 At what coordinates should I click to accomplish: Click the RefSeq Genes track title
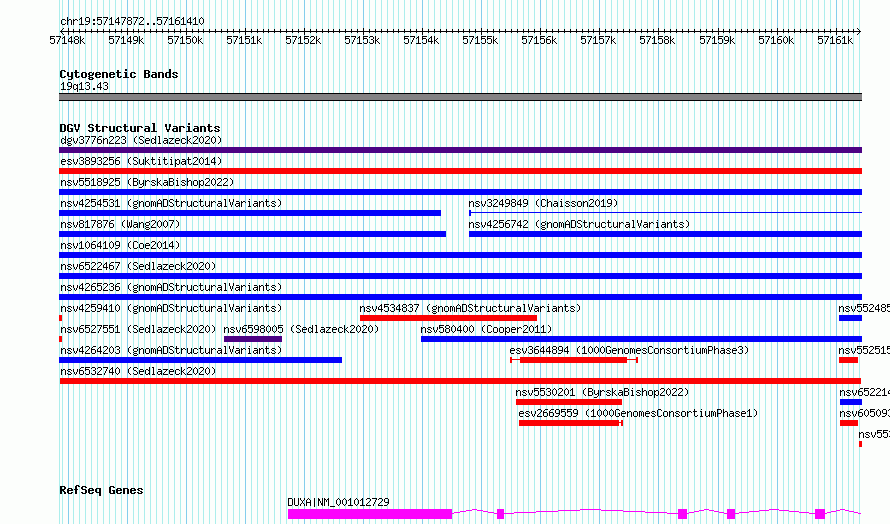101,490
